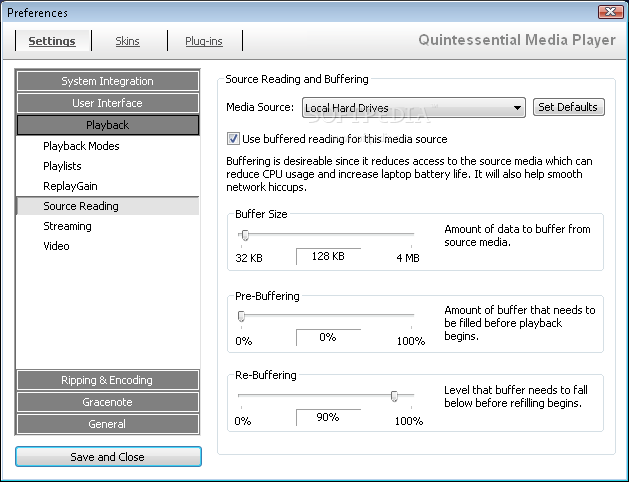The width and height of the screenshot is (629, 482).
Task: Expand the Ripping & Encoding section
Action: coord(108,380)
